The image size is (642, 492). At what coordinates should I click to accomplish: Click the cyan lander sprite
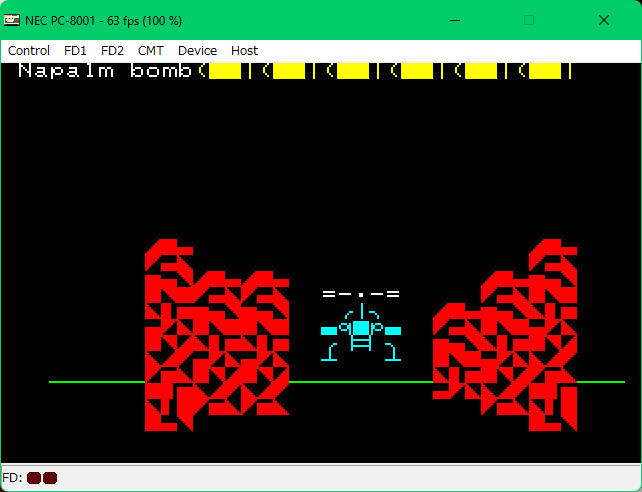pos(360,334)
